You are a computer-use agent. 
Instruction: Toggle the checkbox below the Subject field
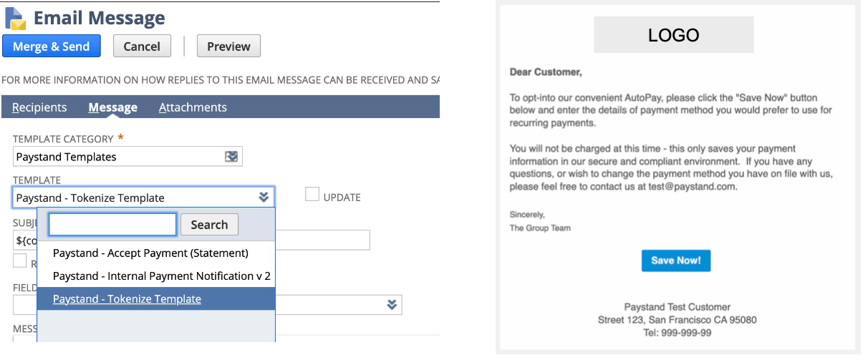click(20, 261)
